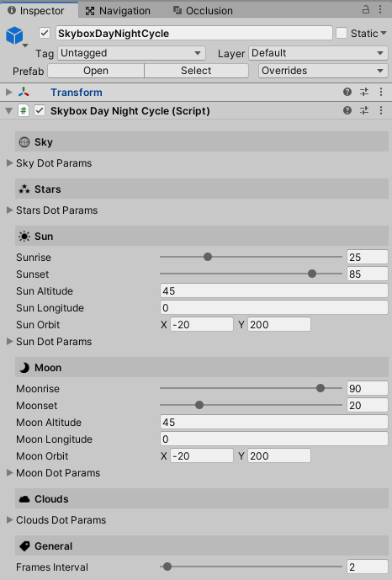The width and height of the screenshot is (392, 580).
Task: Open Transform component preset settings icon
Action: point(364,92)
